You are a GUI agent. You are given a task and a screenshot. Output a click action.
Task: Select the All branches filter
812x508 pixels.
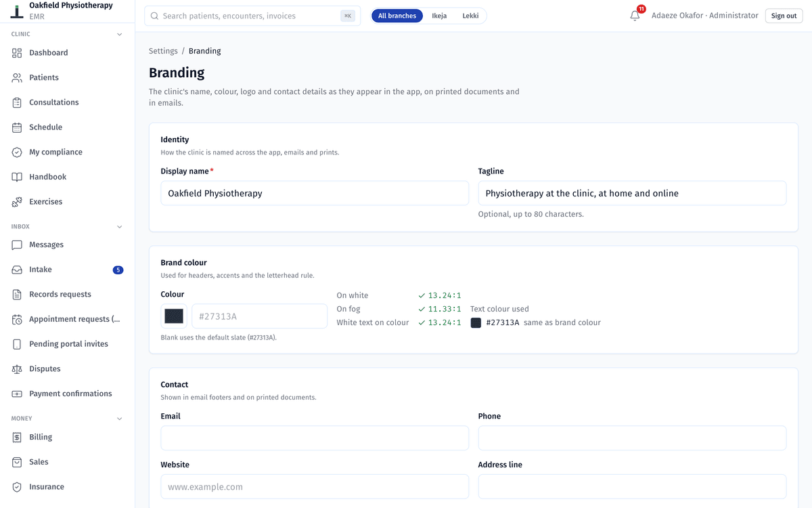397,16
